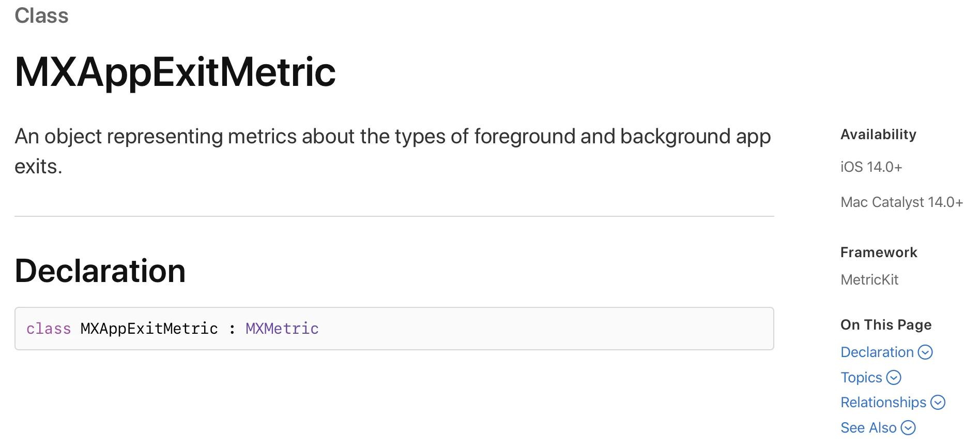This screenshot has height=445, width=980.
Task: Open the Relationships section link
Action: [883, 403]
